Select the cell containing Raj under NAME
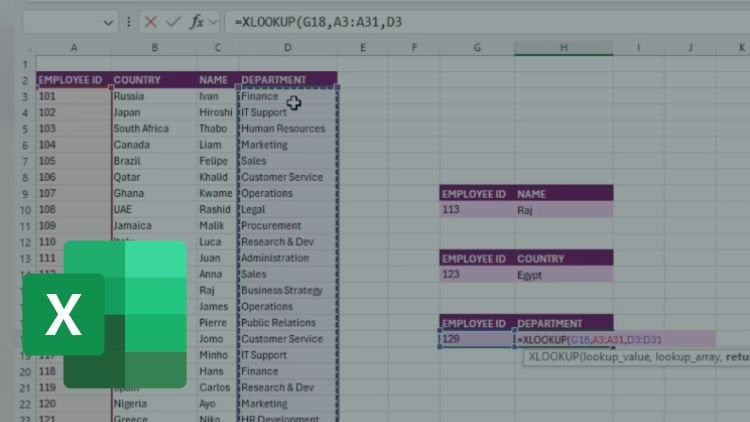 pyautogui.click(x=564, y=210)
